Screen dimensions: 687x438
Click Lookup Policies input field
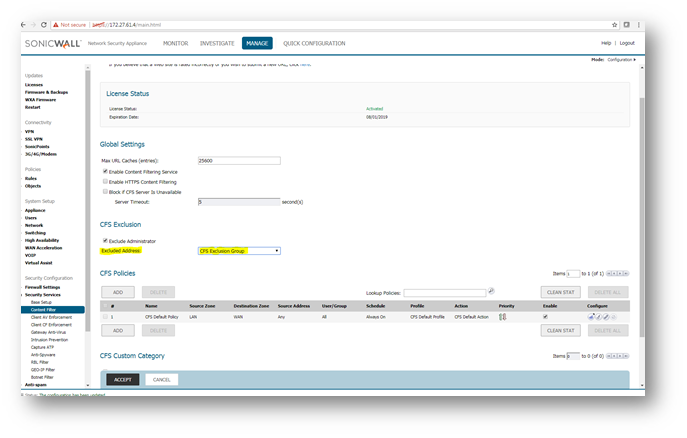(x=445, y=293)
